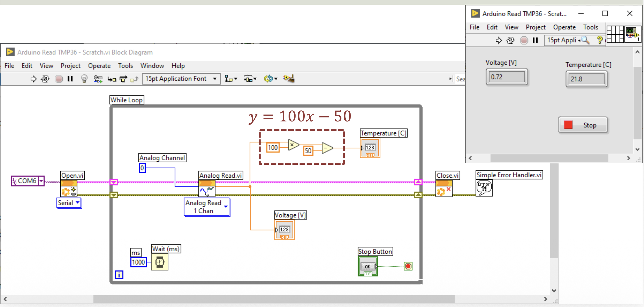644x307 pixels.
Task: Open View menu in Block Diagram window
Action: point(46,66)
